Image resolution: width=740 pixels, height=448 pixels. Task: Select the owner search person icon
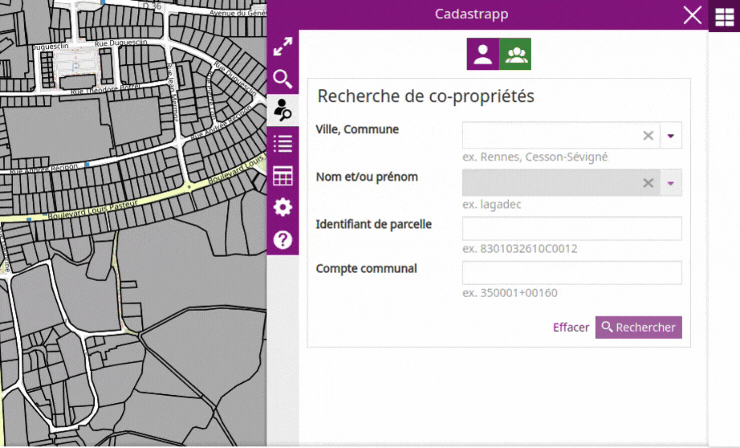(x=283, y=110)
